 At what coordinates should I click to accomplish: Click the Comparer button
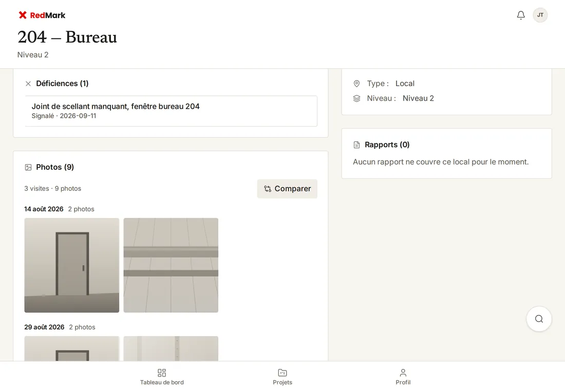click(287, 189)
